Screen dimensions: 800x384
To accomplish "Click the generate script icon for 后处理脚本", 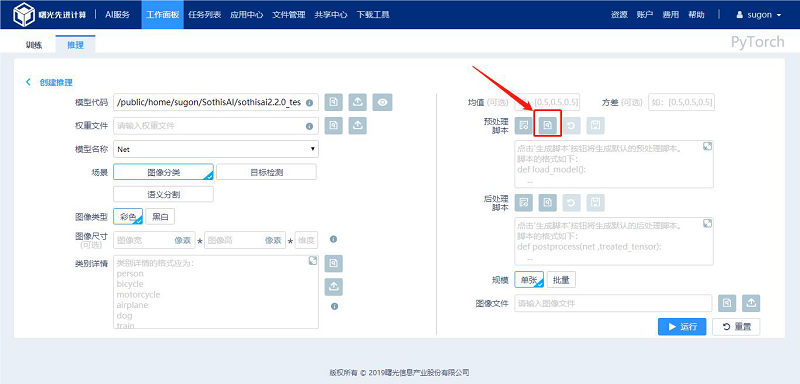I will tap(523, 202).
